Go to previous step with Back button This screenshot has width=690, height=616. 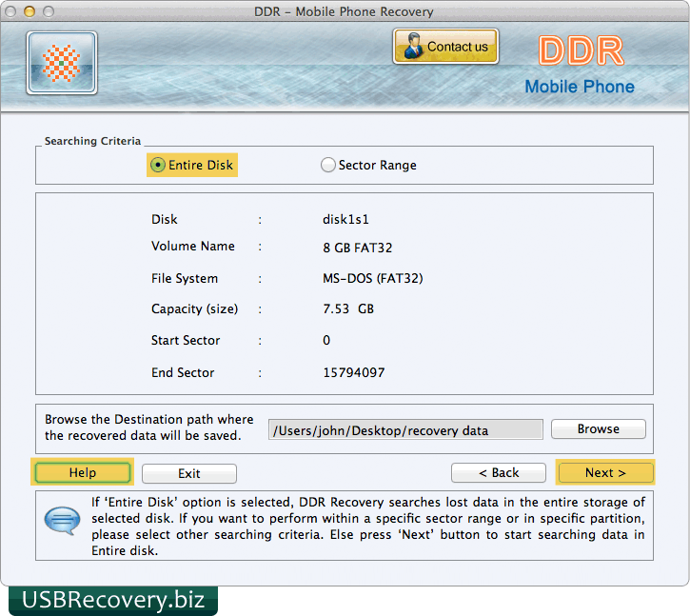tap(499, 472)
